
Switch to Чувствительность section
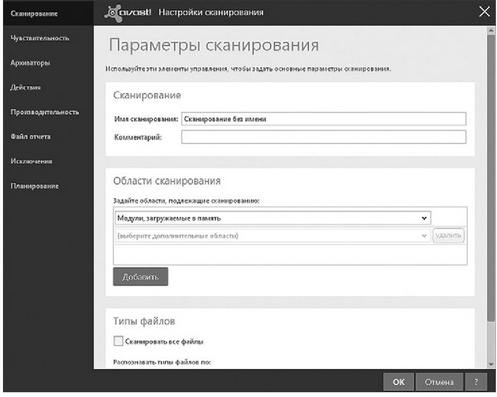tap(40, 38)
